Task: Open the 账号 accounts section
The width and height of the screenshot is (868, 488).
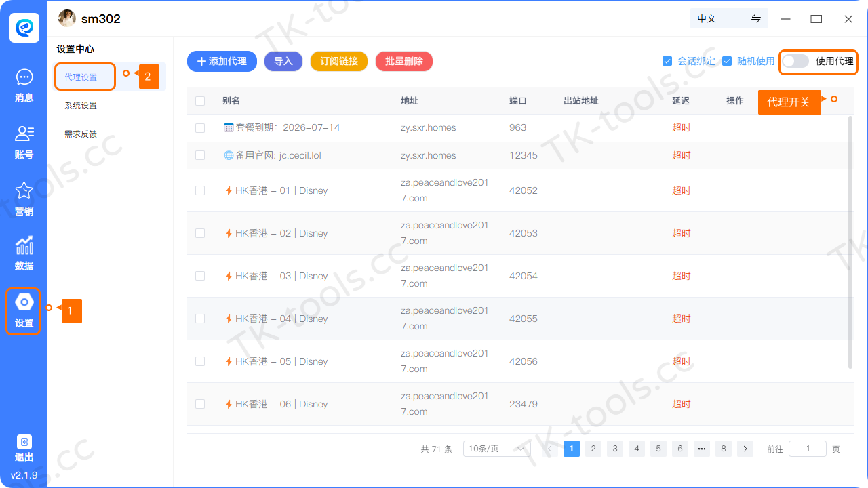Action: [24, 142]
